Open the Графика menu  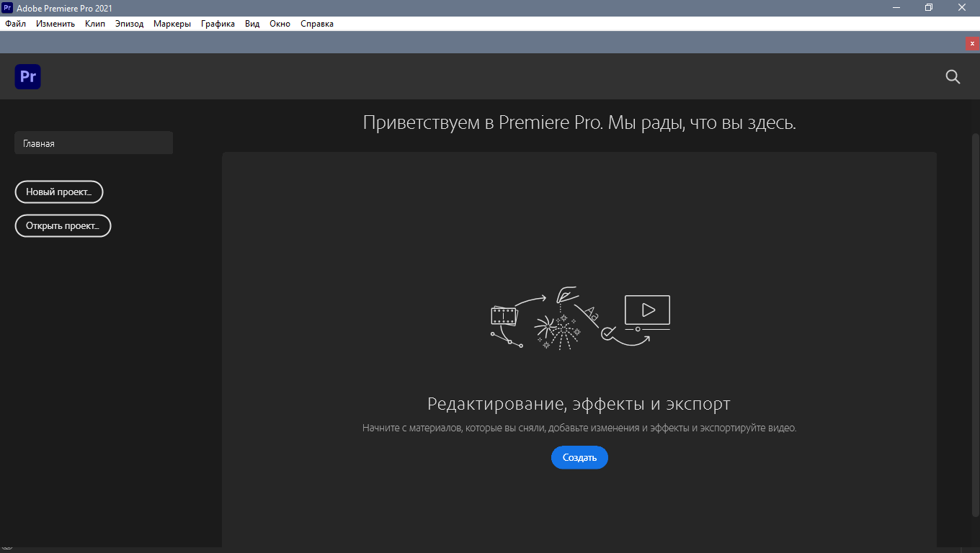click(218, 24)
